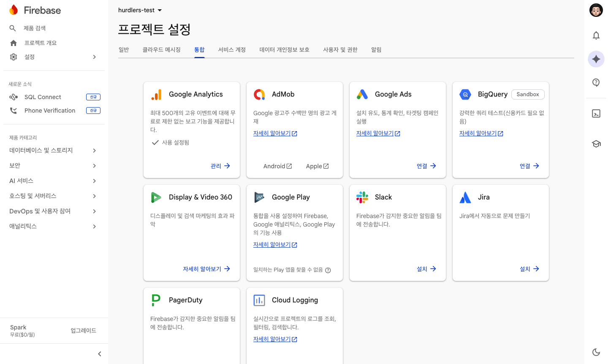This screenshot has width=608, height=364.
Task: Click the Display & Video 360 icon
Action: 156,197
